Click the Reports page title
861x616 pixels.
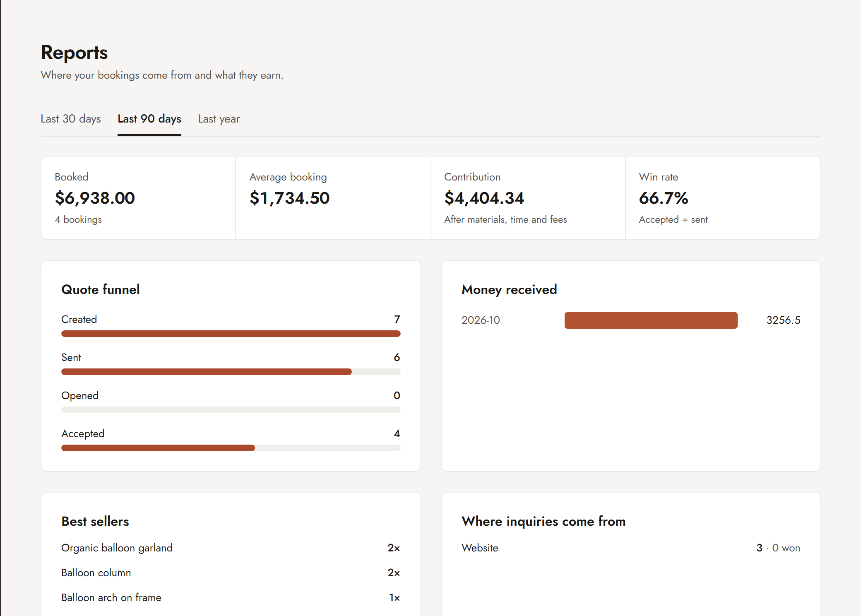click(74, 53)
